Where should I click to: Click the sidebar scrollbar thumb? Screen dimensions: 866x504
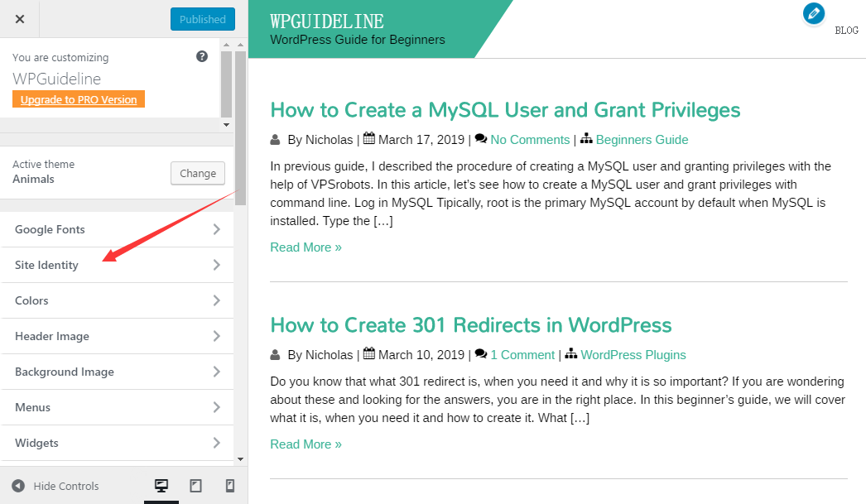coord(240,128)
